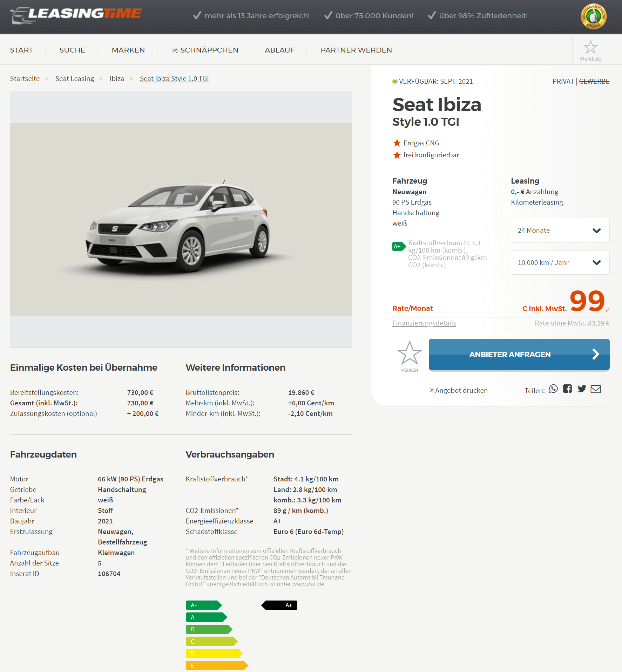Screen dimensions: 622x672
Task: Click the Bruttolistenpreis 19.860 € value
Action: 301,392
